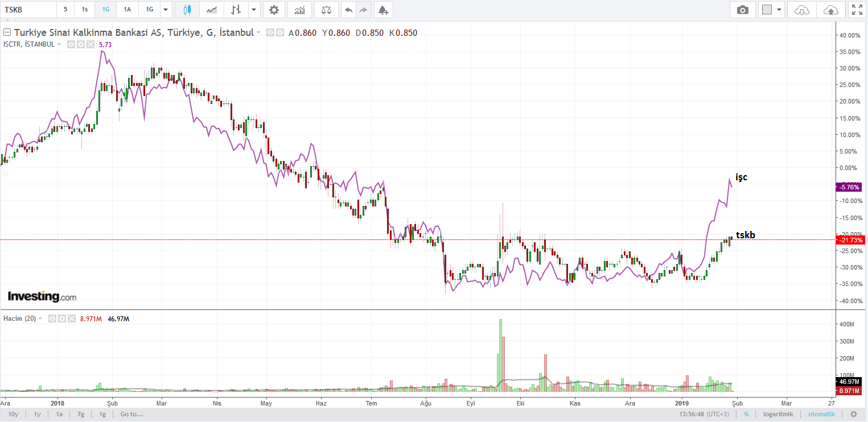Hide the TSKB main series via eye icon
The width and height of the screenshot is (868, 422).
click(270, 33)
